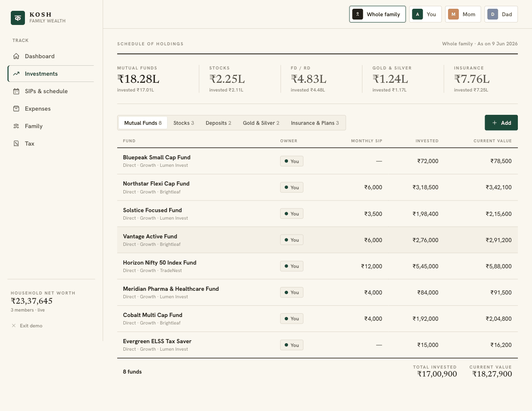This screenshot has width=532, height=411.
Task: Click the Owner column header
Action: [x=289, y=141]
